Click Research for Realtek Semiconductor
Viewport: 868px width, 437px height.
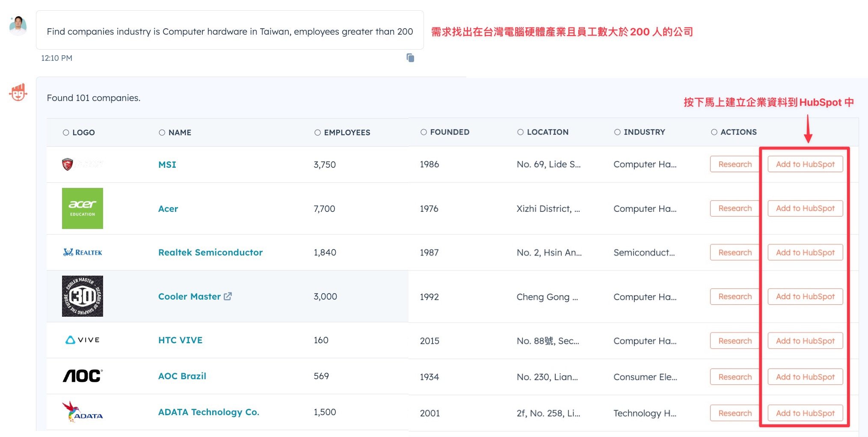pyautogui.click(x=735, y=252)
